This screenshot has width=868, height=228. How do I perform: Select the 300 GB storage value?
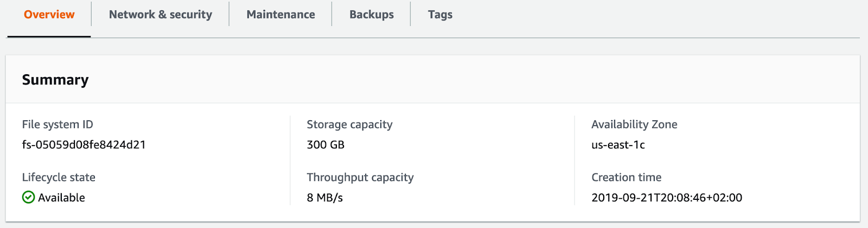tap(325, 145)
